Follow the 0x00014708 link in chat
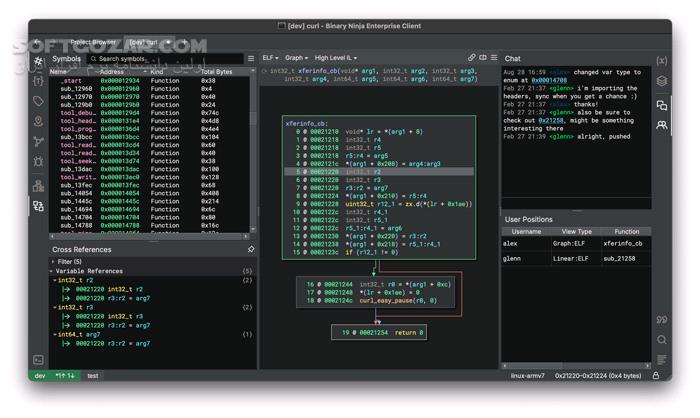Viewport: 700px width, 418px height. click(x=549, y=80)
